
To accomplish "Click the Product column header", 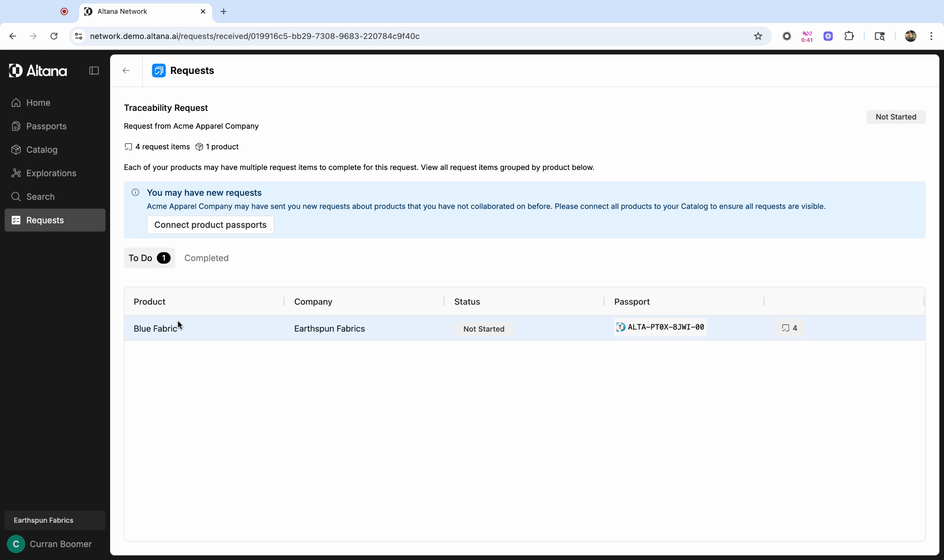I will (x=149, y=302).
